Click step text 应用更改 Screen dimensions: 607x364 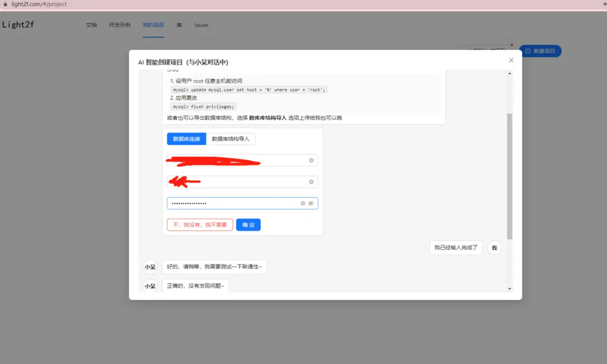[186, 98]
